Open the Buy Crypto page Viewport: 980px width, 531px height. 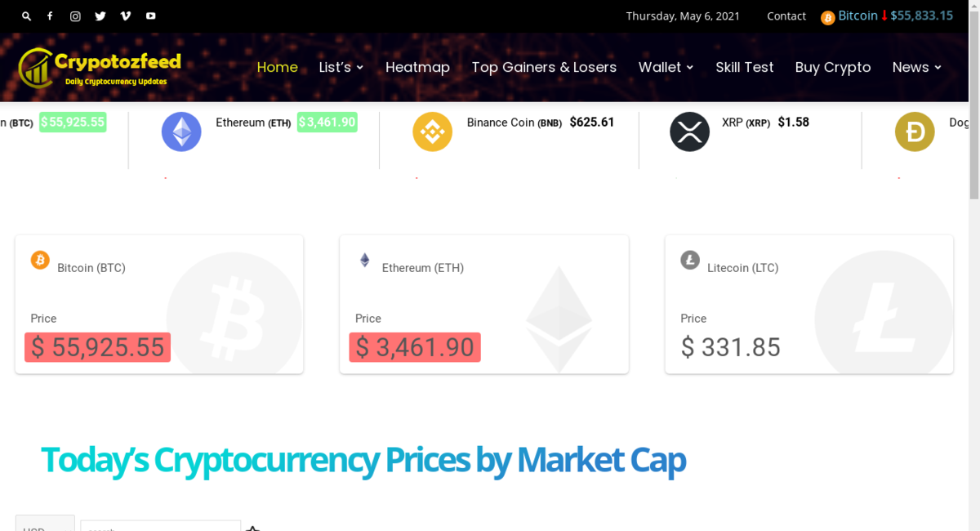833,67
